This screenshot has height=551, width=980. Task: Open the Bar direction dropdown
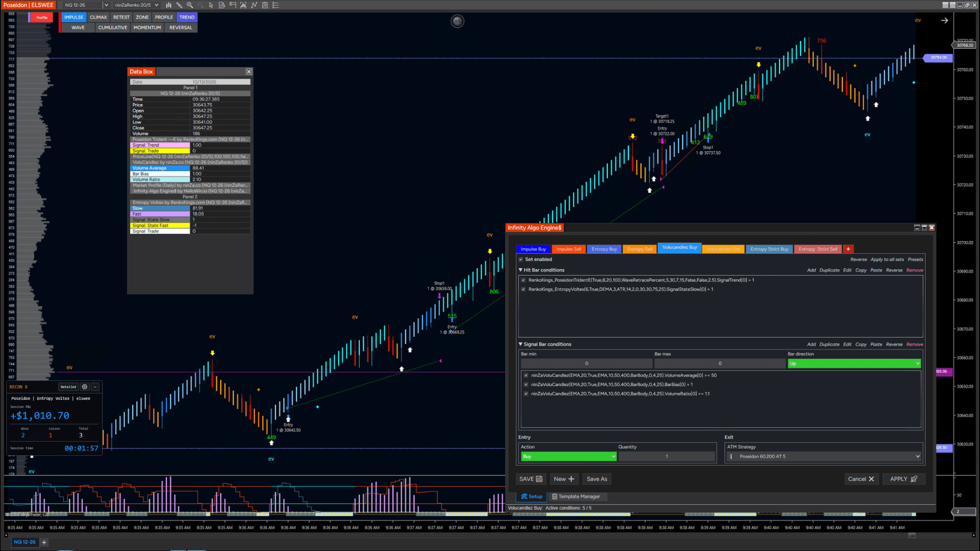click(x=854, y=364)
